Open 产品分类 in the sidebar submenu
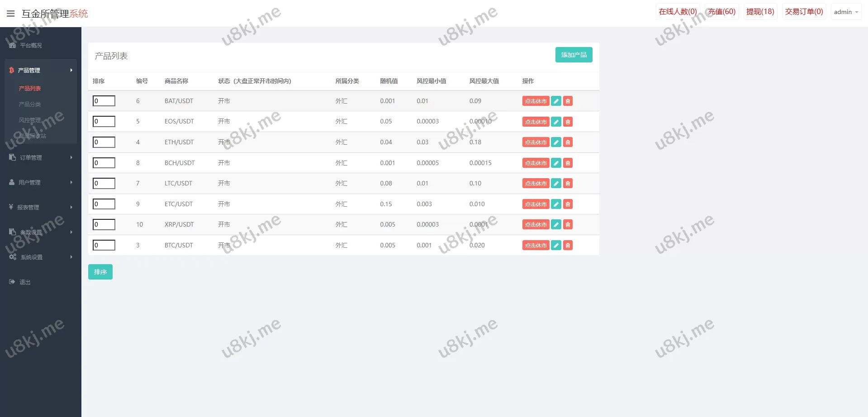Viewport: 868px width, 417px height. click(x=30, y=104)
